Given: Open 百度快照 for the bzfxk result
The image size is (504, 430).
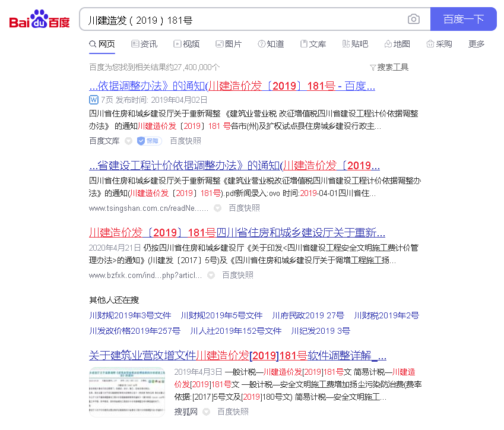Looking at the screenshot, I should (237, 276).
